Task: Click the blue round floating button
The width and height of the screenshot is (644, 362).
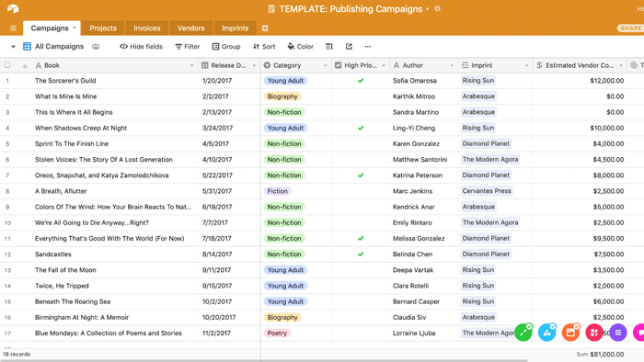Action: click(547, 332)
